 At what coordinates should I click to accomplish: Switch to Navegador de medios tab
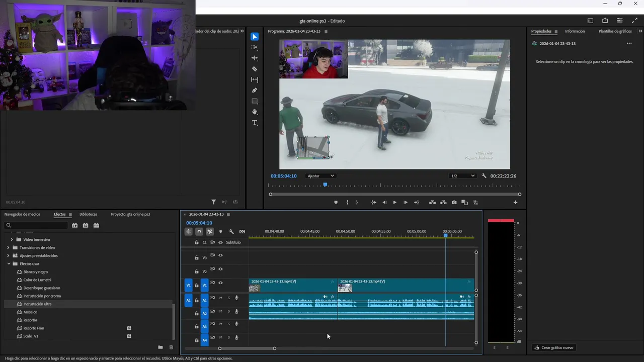coord(22,214)
